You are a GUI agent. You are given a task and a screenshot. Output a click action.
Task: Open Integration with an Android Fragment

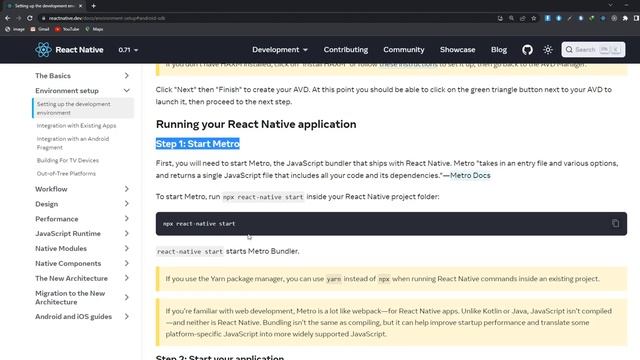coord(73,143)
